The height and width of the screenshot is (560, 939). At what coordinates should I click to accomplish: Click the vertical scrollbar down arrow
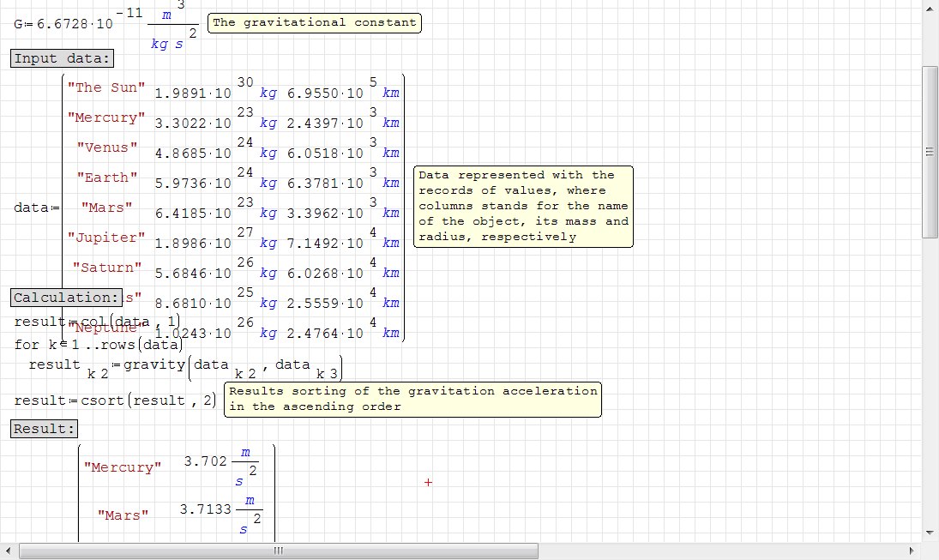[x=930, y=532]
